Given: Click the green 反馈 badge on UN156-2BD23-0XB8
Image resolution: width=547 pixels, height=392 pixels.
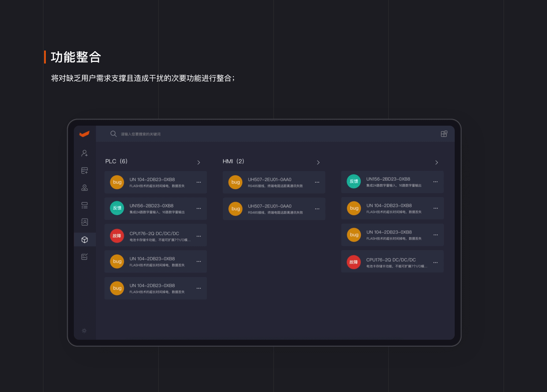Looking at the screenshot, I should tap(117, 208).
